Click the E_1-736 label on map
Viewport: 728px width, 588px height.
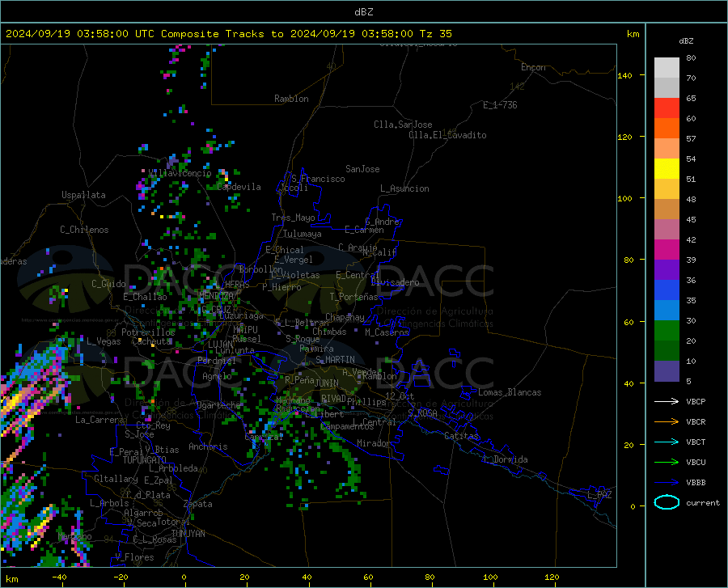(500, 105)
